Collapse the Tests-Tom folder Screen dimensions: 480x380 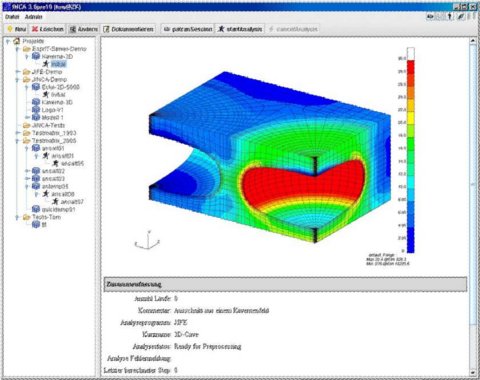tap(17, 217)
